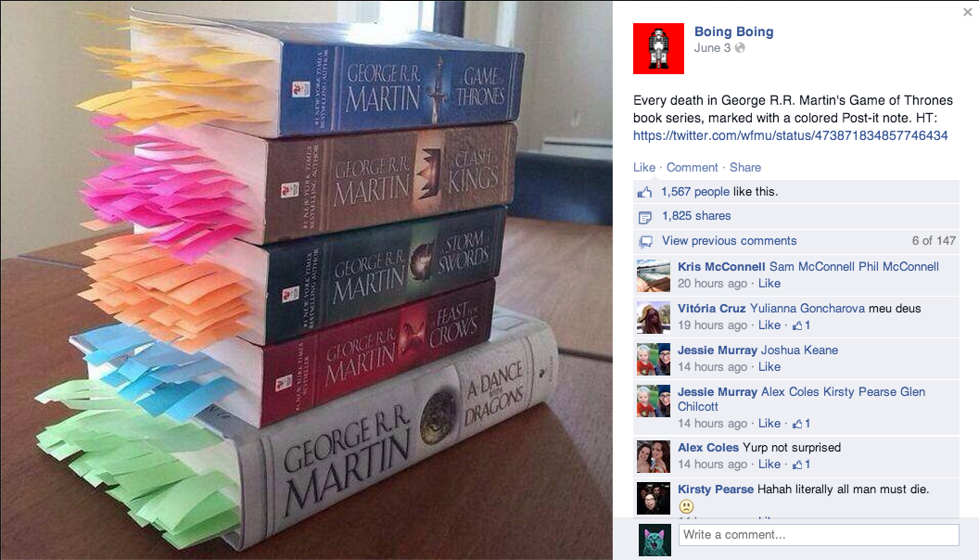Share the Boing Boing post
Image resolution: width=979 pixels, height=560 pixels.
point(744,167)
